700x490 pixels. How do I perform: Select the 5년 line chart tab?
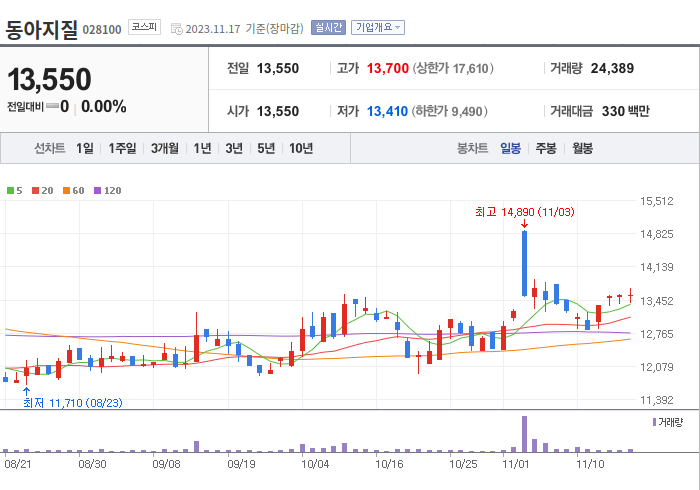pyautogui.click(x=266, y=148)
